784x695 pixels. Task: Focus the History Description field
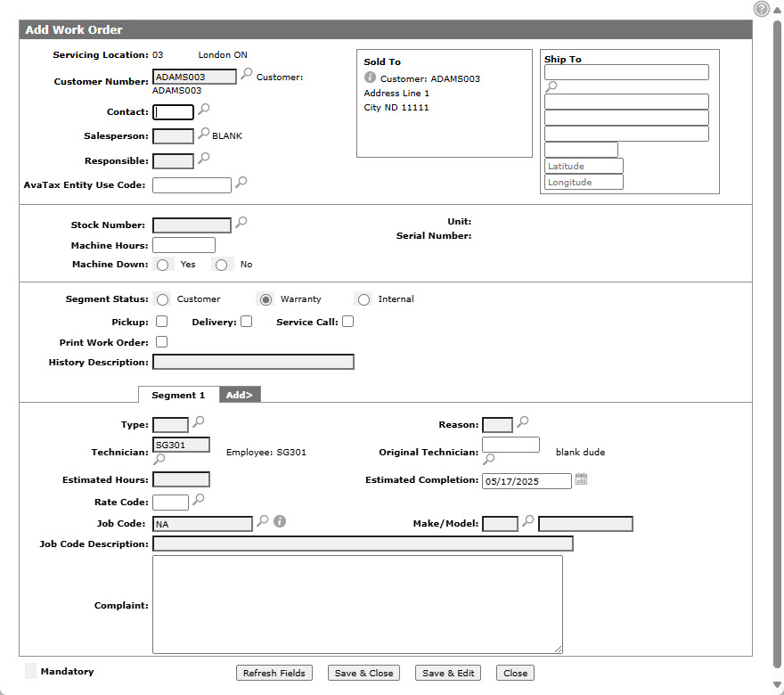coord(254,362)
